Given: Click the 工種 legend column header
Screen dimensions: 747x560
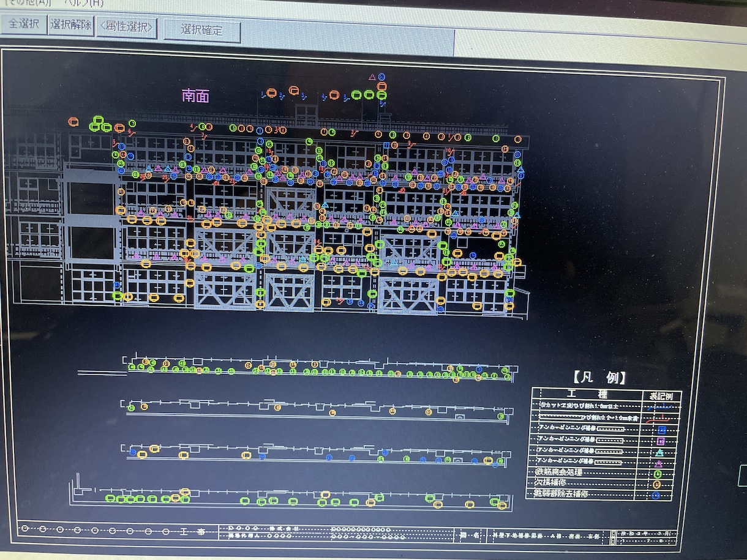Looking at the screenshot, I should click(587, 395).
